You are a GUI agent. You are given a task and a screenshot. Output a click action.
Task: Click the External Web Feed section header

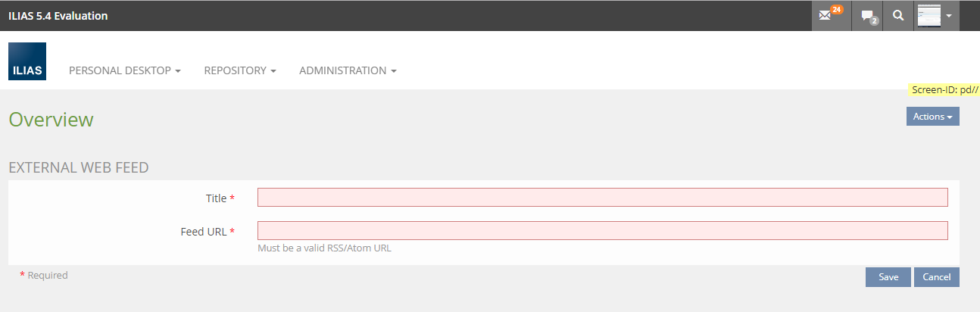78,168
